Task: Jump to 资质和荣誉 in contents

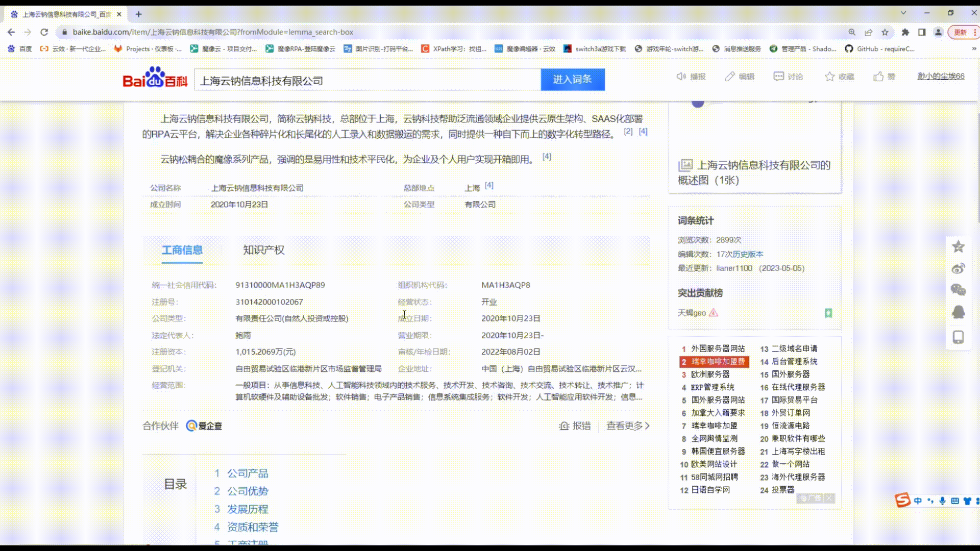Action: (x=253, y=527)
